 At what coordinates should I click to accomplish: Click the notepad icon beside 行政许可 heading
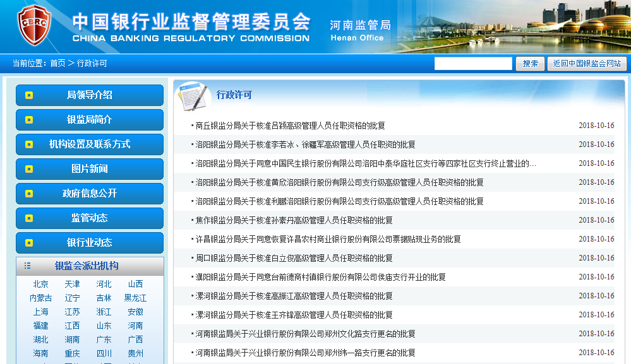[192, 96]
